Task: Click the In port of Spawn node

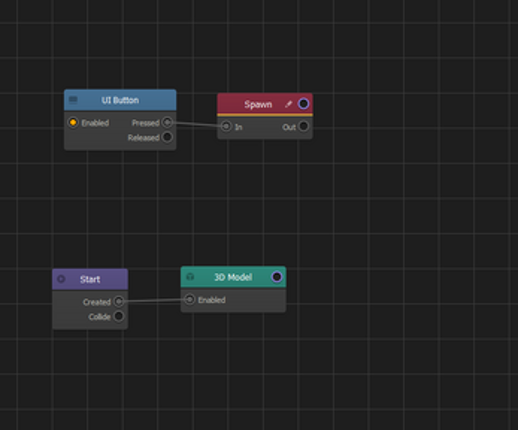Action: point(226,126)
